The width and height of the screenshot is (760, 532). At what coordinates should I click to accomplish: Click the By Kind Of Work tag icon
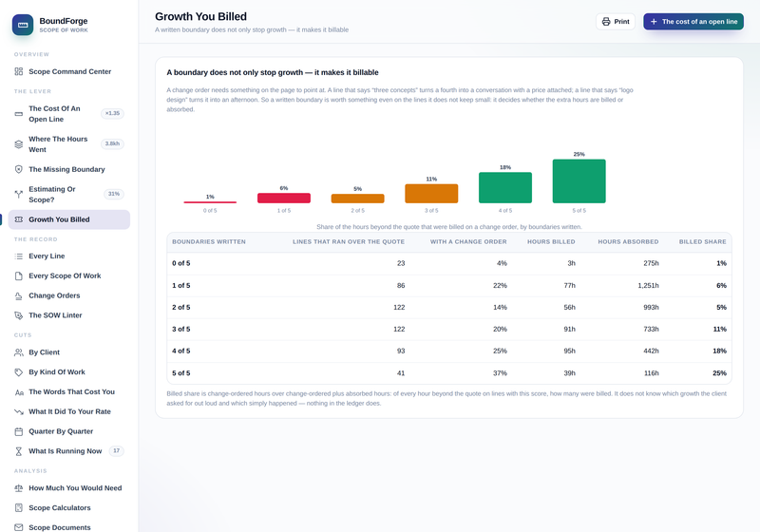tap(18, 372)
